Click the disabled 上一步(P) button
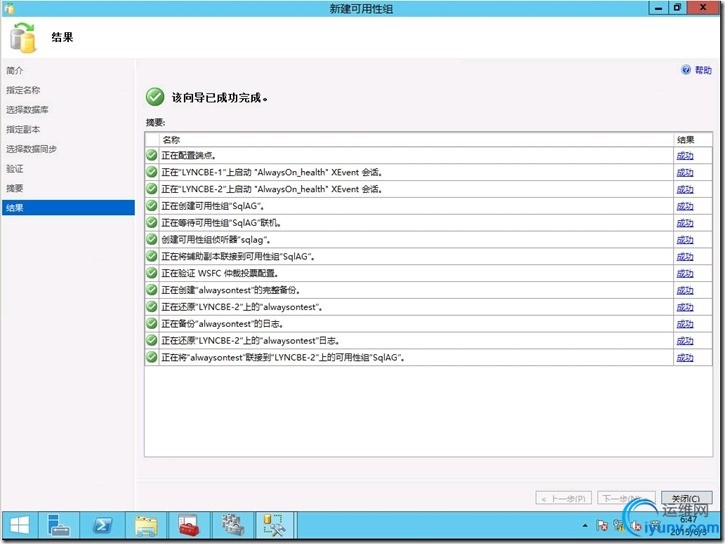The height and width of the screenshot is (544, 725). (564, 498)
